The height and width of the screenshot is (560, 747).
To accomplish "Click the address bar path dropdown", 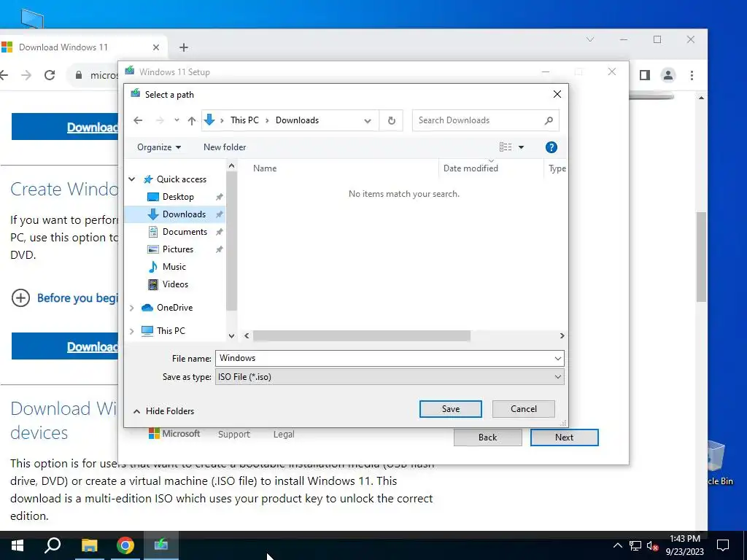I will click(368, 120).
